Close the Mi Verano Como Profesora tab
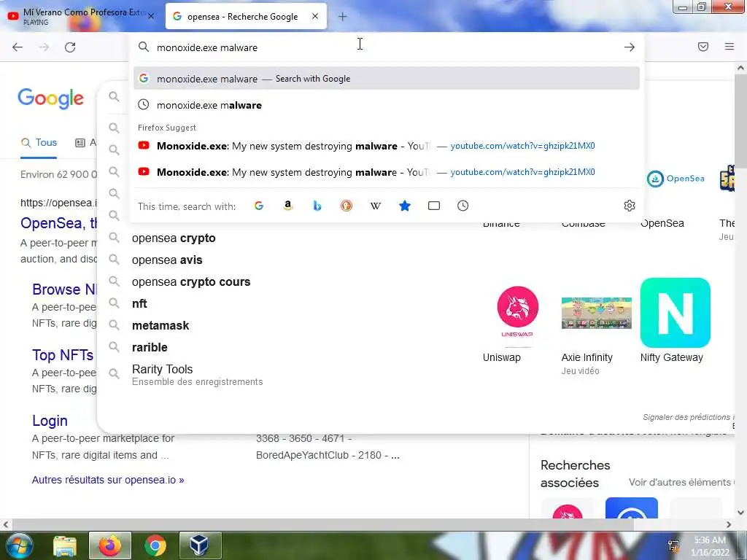The image size is (747, 560). (x=151, y=16)
